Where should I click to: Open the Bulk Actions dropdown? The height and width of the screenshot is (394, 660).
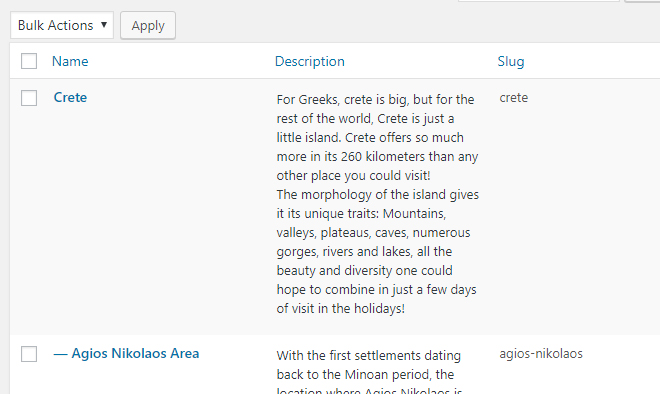[x=62, y=25]
